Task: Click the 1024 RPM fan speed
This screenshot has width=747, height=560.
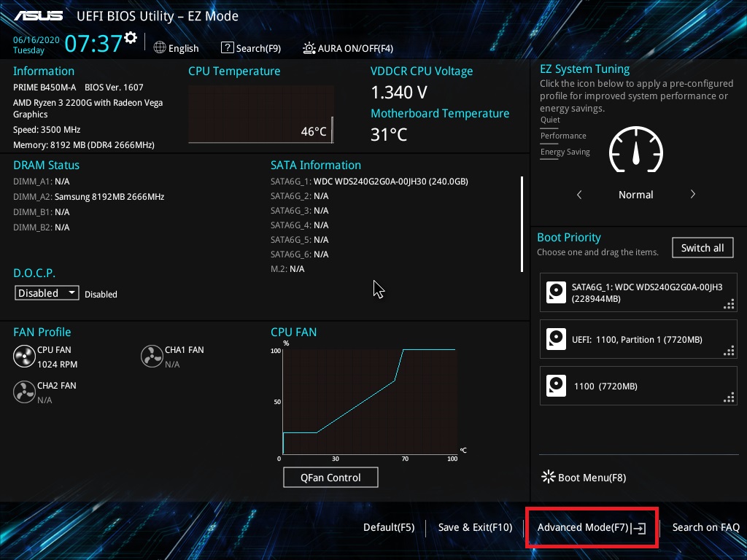Action: point(57,365)
